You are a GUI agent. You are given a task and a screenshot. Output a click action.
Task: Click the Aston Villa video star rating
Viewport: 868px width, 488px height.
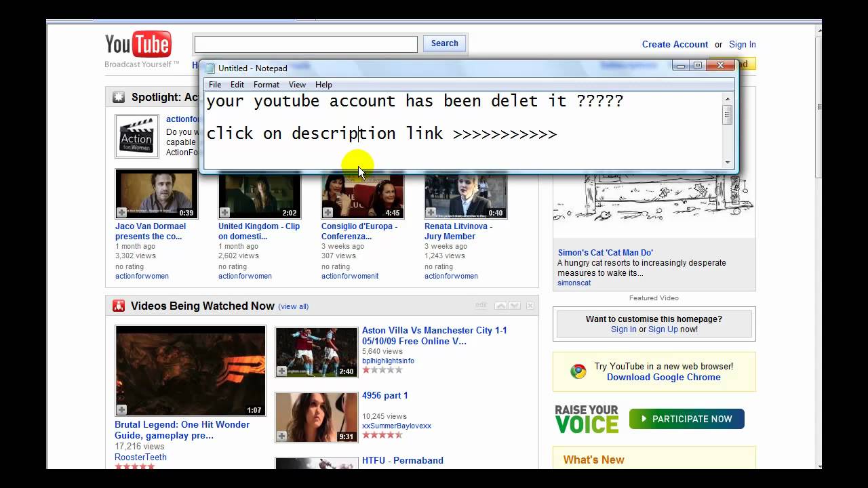click(x=382, y=370)
